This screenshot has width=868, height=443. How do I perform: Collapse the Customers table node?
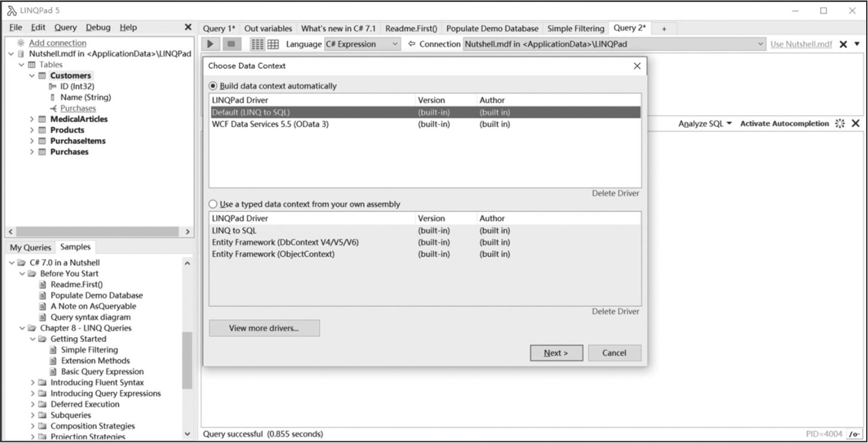coord(32,76)
